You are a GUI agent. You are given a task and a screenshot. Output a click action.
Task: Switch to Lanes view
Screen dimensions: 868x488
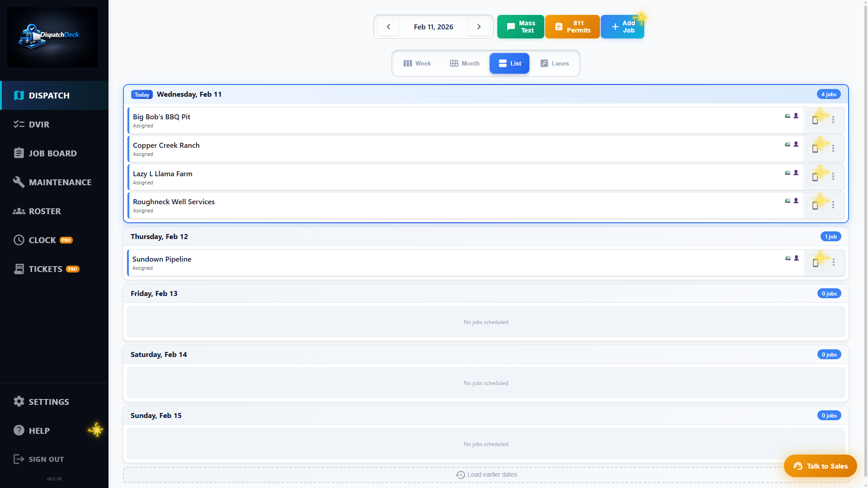[x=554, y=63]
